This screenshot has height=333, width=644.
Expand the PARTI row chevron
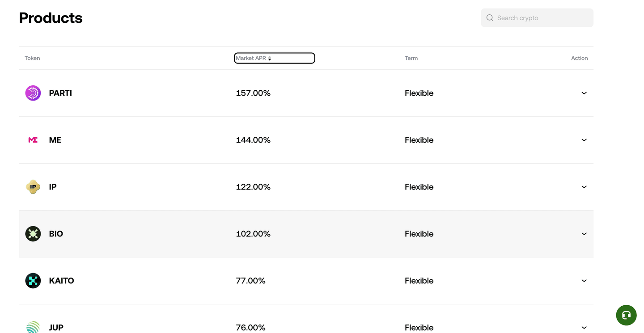tap(584, 93)
